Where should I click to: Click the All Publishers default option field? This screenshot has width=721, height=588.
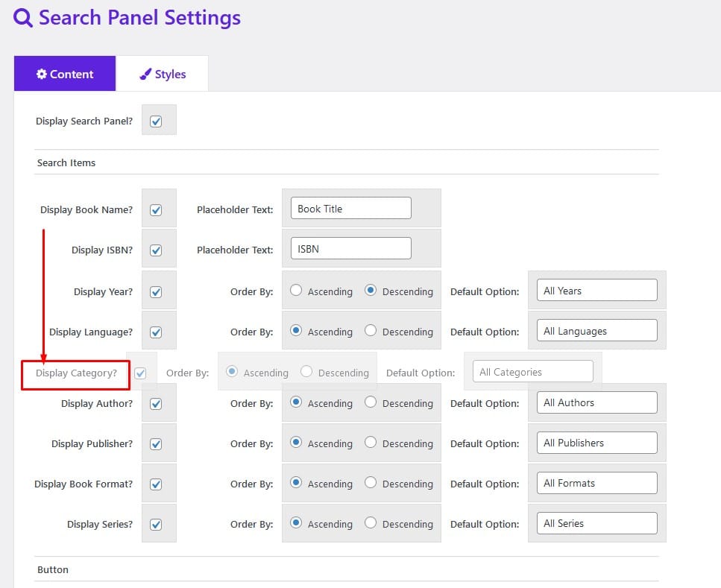596,443
